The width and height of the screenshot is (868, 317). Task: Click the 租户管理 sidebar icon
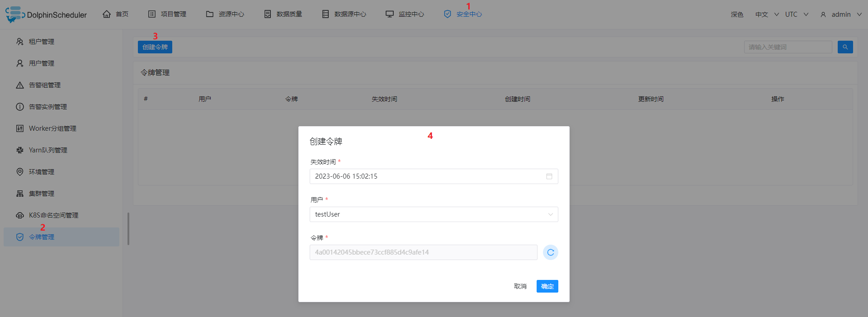click(x=20, y=42)
